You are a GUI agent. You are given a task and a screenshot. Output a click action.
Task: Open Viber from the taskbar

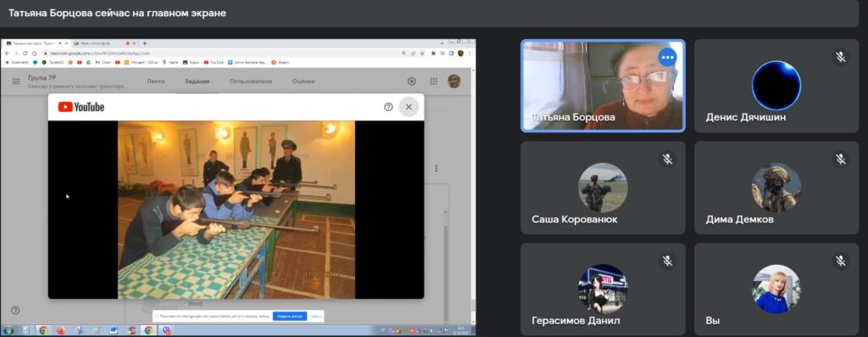pos(166,330)
